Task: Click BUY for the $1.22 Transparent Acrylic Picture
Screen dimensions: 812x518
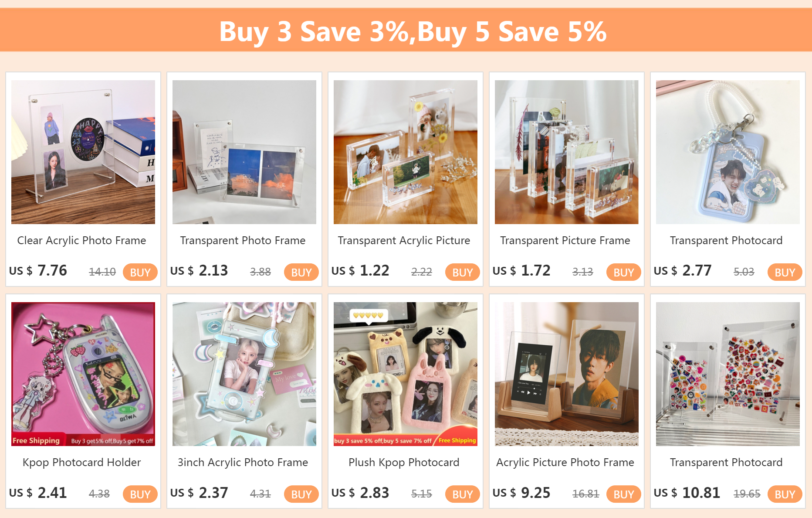Action: click(462, 272)
